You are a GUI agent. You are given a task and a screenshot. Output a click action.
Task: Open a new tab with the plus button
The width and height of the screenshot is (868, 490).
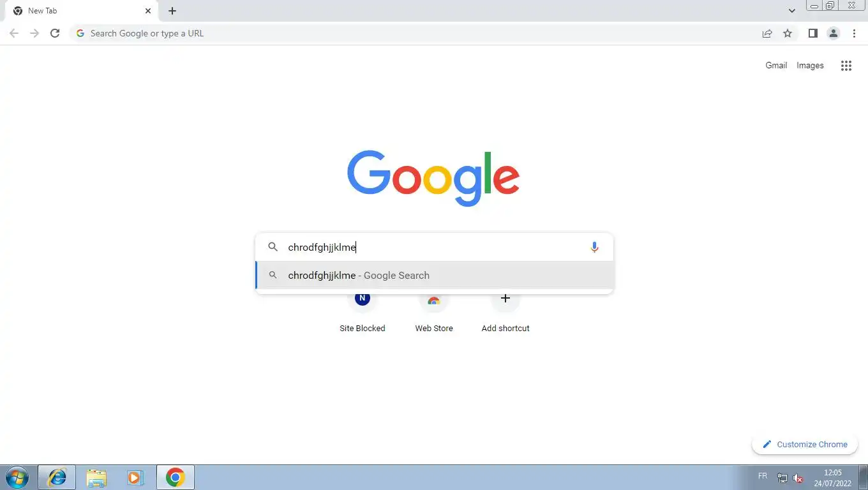172,11
